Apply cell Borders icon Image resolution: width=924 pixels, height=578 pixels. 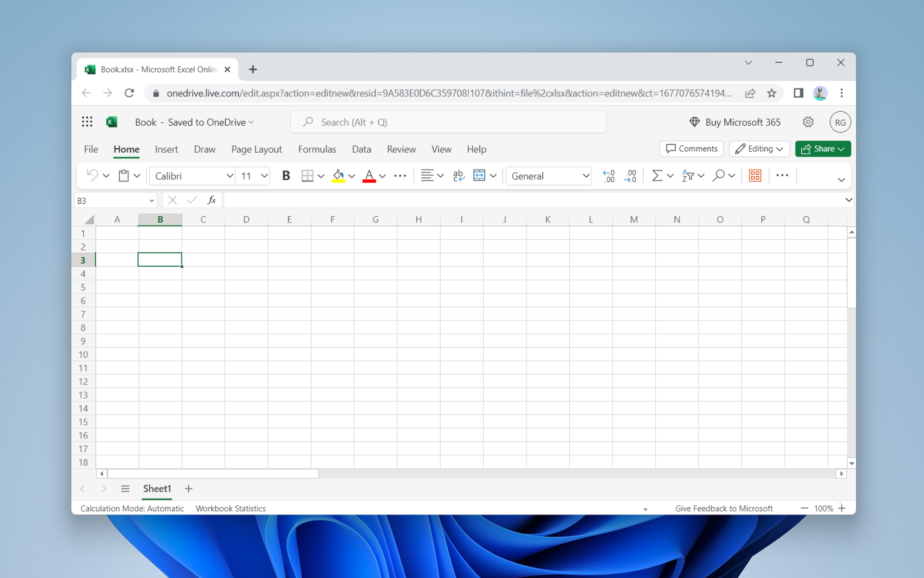(x=307, y=176)
